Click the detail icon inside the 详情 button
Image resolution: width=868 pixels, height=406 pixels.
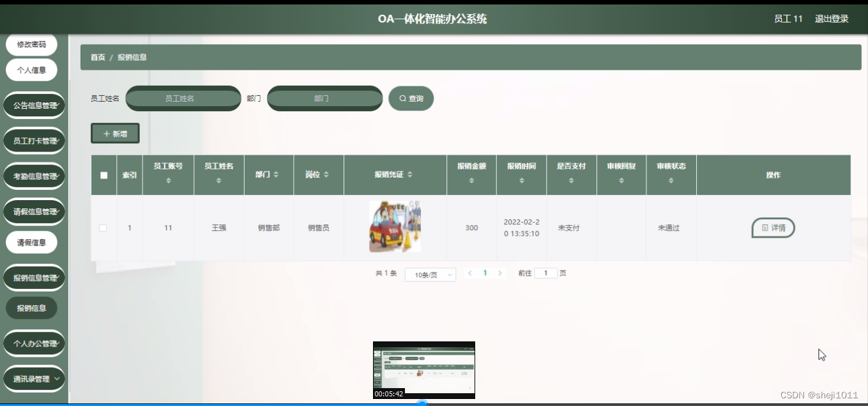coord(764,228)
